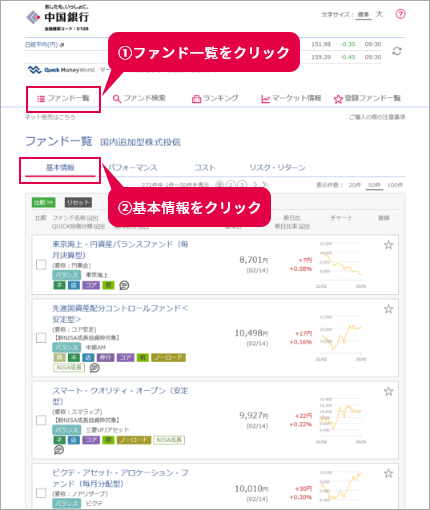Open comment bubble for 東京海上 fund
The height and width of the screenshot is (510, 430).
click(x=124, y=285)
